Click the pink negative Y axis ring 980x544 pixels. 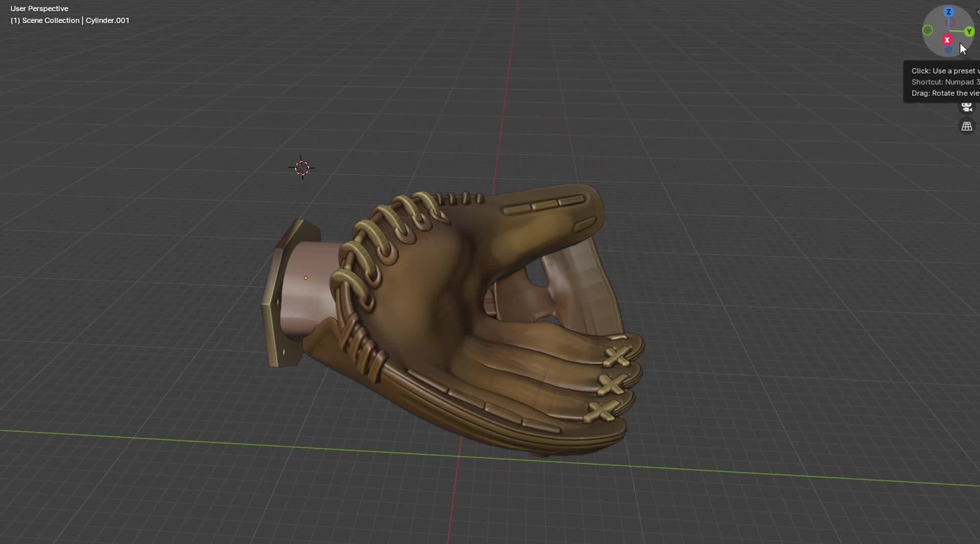[950, 21]
